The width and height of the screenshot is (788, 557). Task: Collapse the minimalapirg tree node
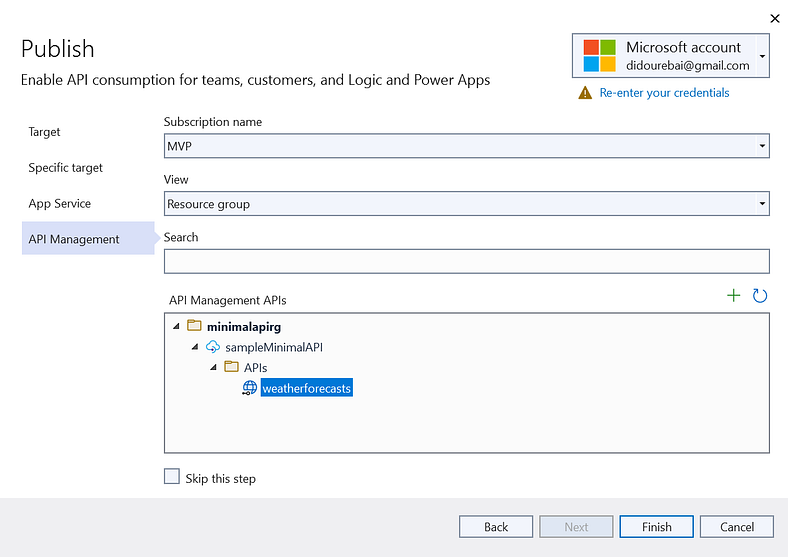tap(176, 326)
